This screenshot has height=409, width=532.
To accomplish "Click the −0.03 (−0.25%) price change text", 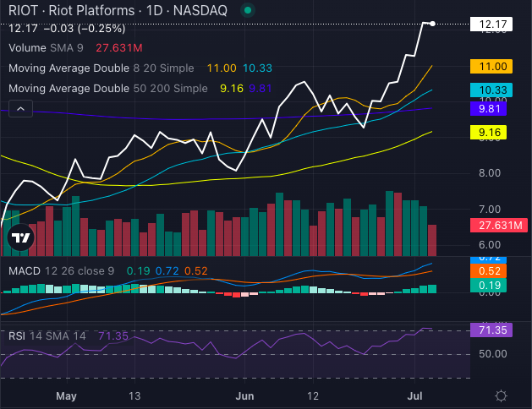I will [x=85, y=29].
